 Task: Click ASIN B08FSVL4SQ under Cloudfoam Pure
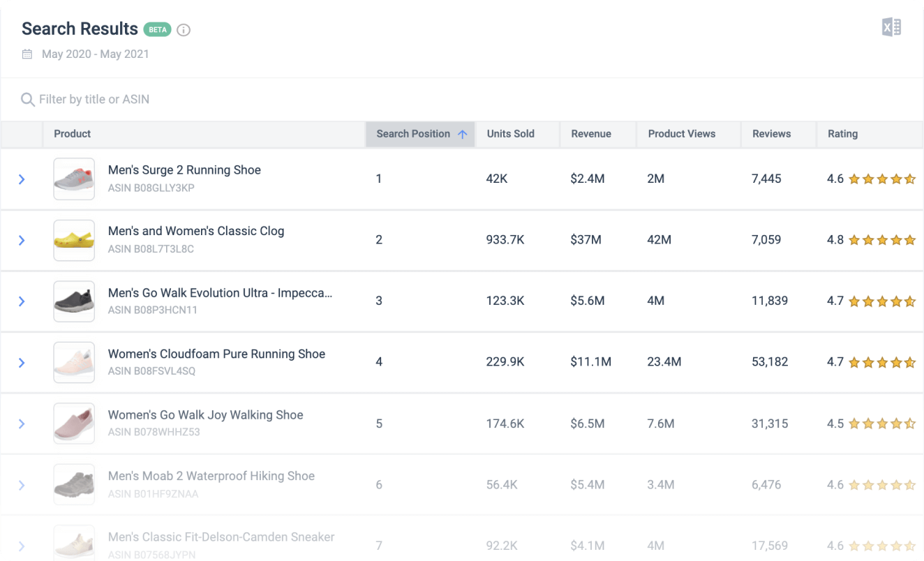point(151,371)
